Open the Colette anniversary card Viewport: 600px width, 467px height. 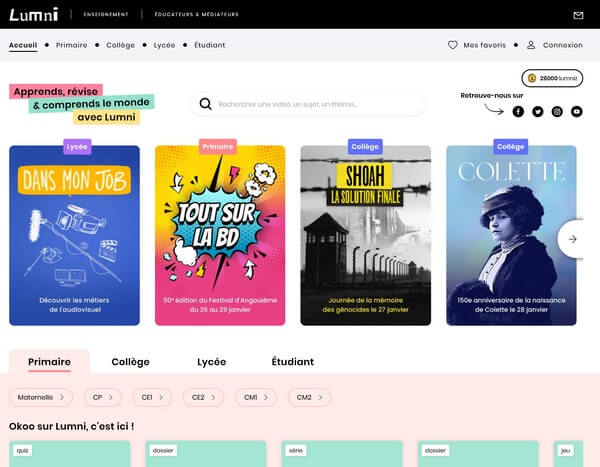click(511, 235)
